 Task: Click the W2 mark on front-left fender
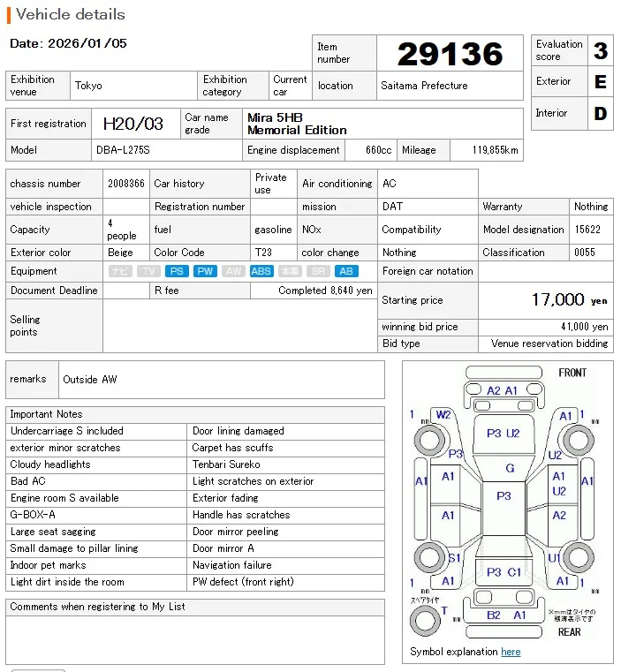pyautogui.click(x=443, y=415)
